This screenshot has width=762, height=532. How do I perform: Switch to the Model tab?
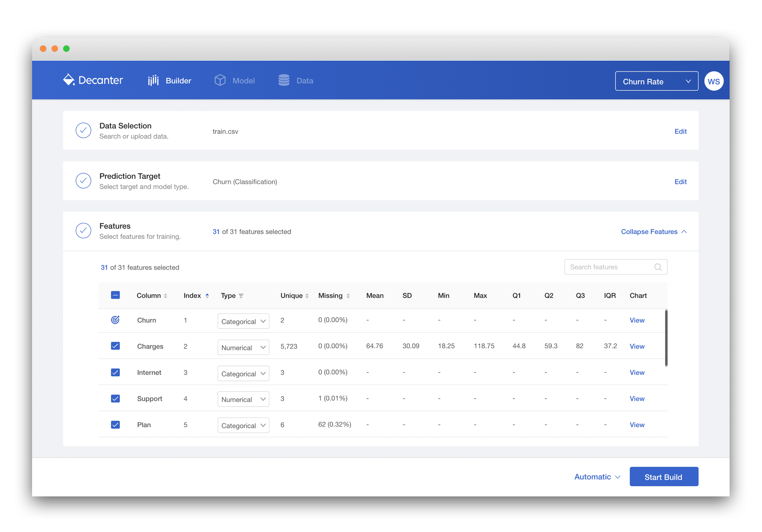pos(234,80)
